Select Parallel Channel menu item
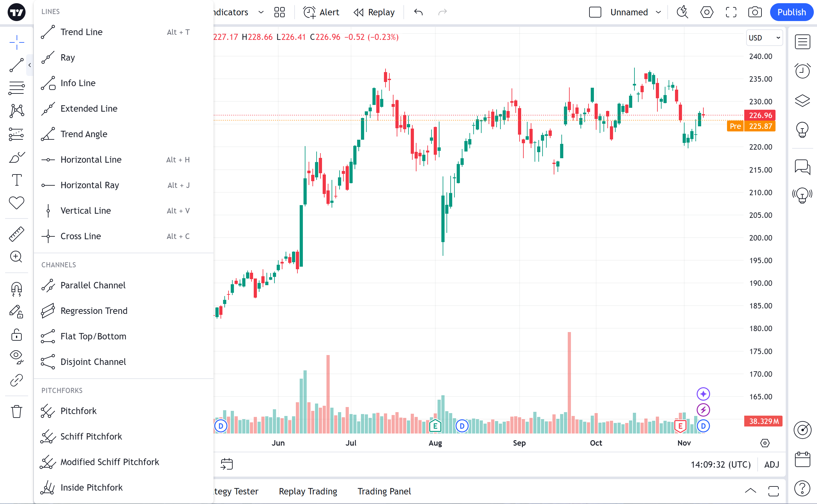The image size is (817, 504). click(x=93, y=285)
